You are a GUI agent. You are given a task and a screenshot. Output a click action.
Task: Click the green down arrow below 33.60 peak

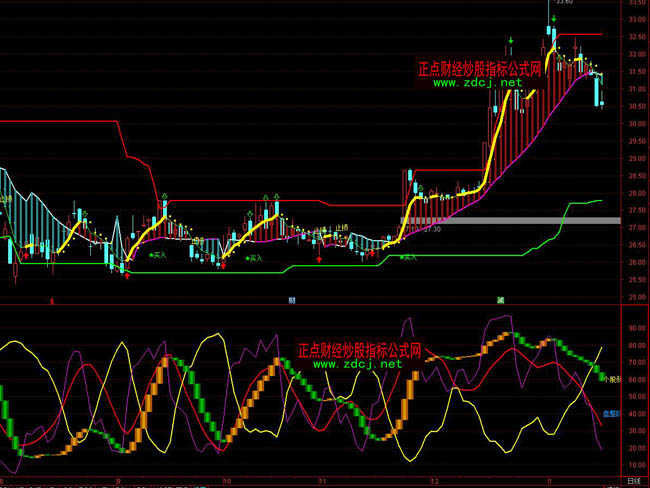pos(553,19)
